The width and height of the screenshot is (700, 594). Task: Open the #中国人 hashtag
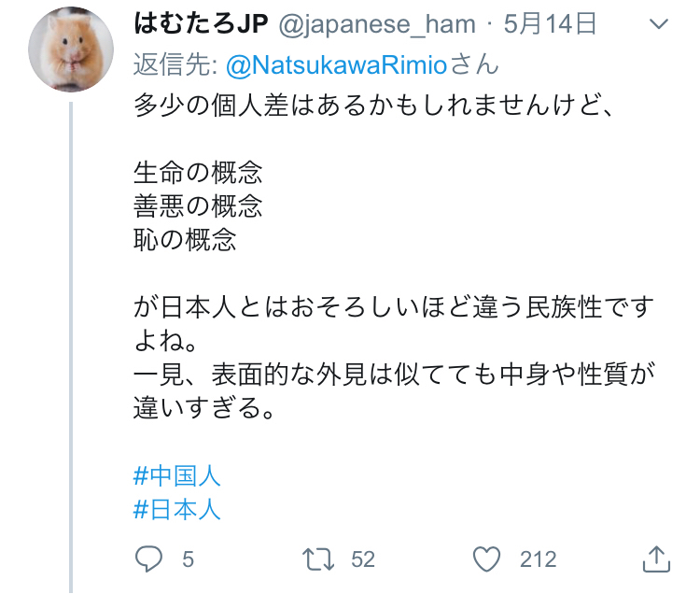tap(177, 475)
